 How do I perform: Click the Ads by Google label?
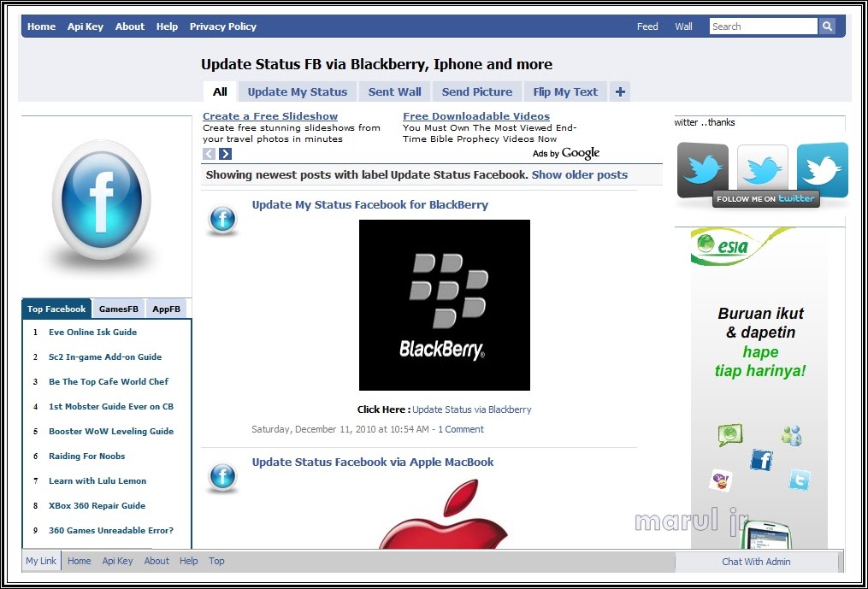pyautogui.click(x=566, y=153)
